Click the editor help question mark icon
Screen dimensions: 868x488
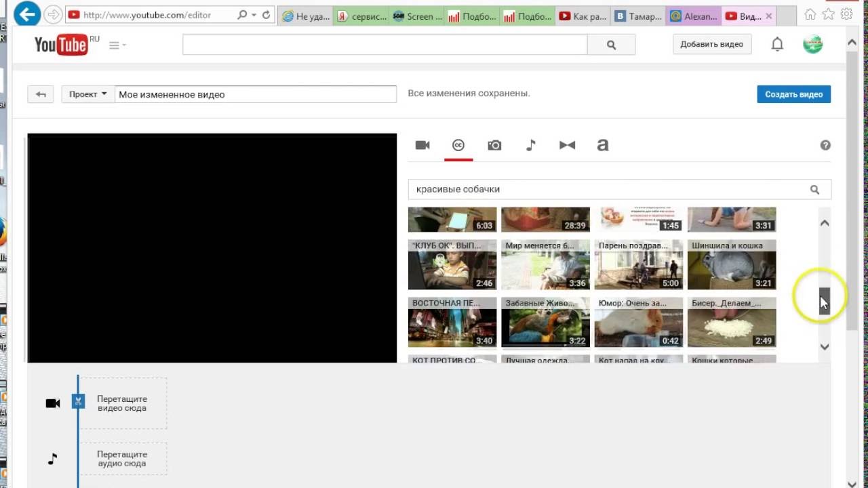coord(825,145)
